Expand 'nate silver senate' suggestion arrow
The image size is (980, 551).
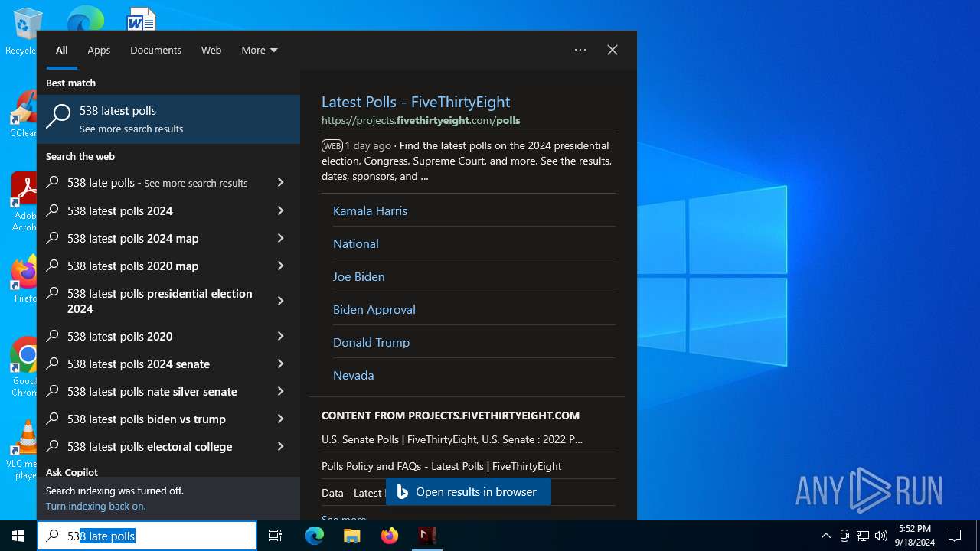coord(280,391)
